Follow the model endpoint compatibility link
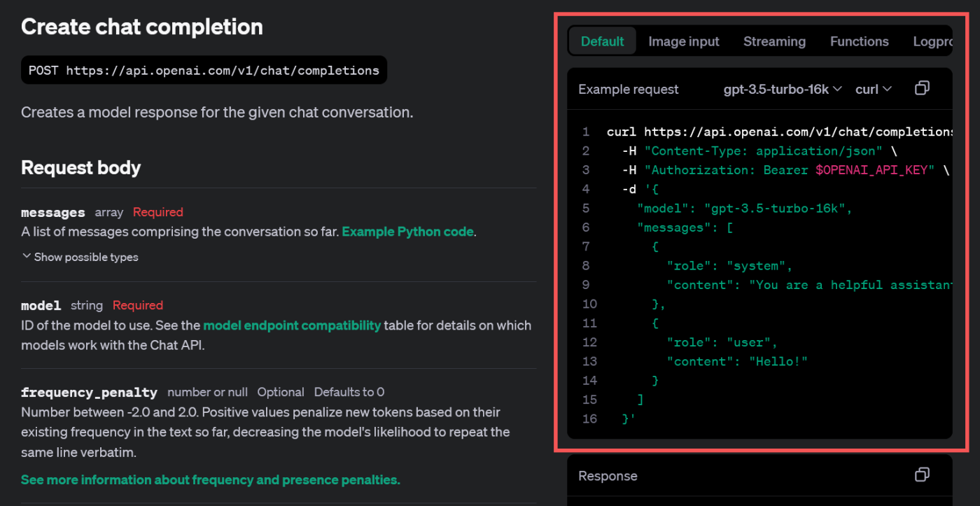 [x=292, y=325]
